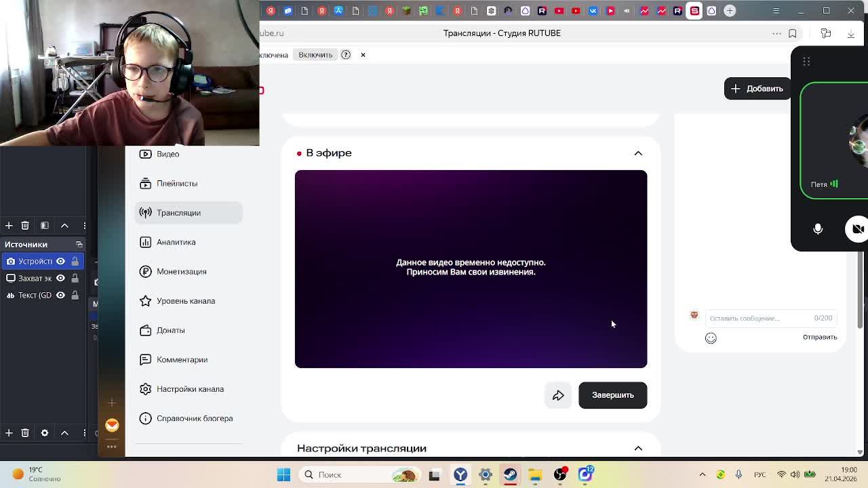Open the Видео section in the sidebar
This screenshot has height=488, width=868.
click(x=189, y=154)
